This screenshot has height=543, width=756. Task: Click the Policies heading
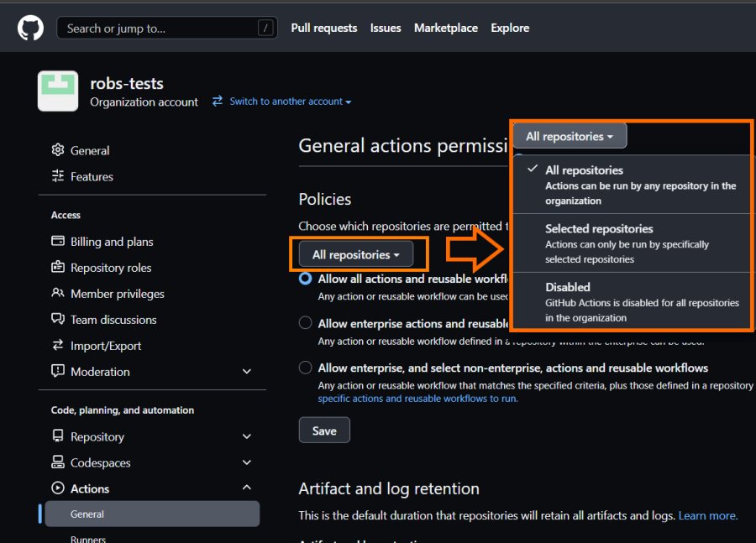(x=324, y=199)
